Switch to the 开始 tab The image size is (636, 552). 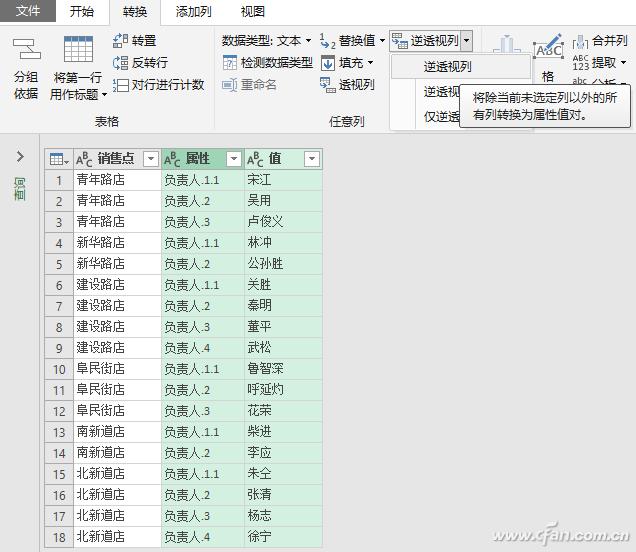82,11
